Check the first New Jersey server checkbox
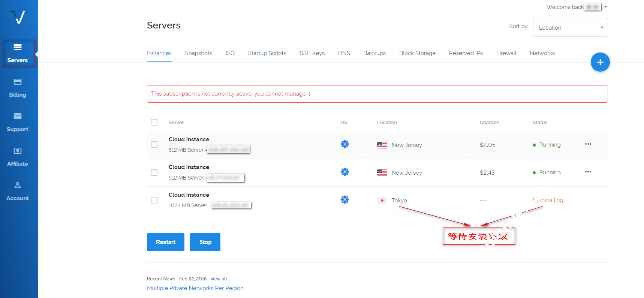Viewport: 644px width, 298px height. coord(154,145)
